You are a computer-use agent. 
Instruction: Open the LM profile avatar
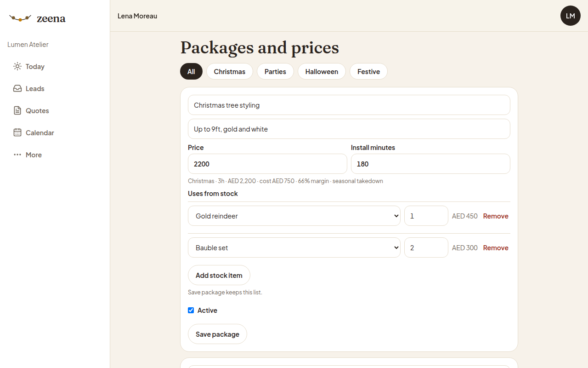pyautogui.click(x=571, y=16)
